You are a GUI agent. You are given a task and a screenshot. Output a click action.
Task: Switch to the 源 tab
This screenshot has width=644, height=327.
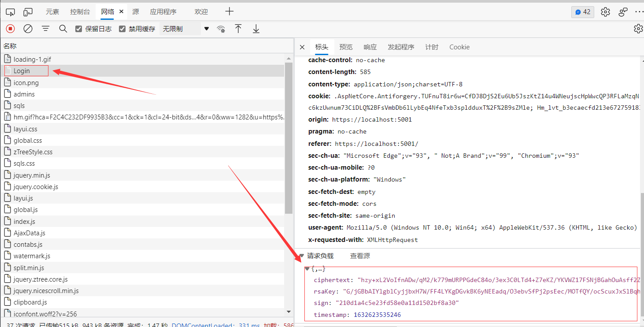coord(135,12)
